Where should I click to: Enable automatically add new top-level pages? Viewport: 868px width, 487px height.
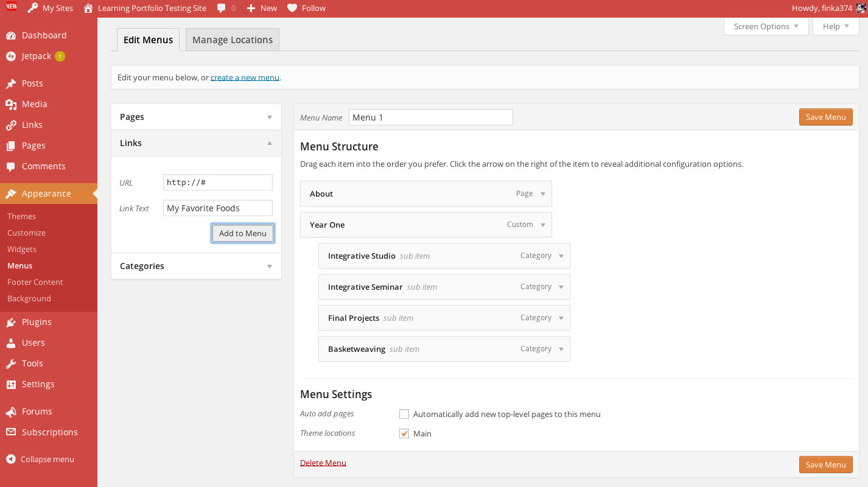point(404,414)
